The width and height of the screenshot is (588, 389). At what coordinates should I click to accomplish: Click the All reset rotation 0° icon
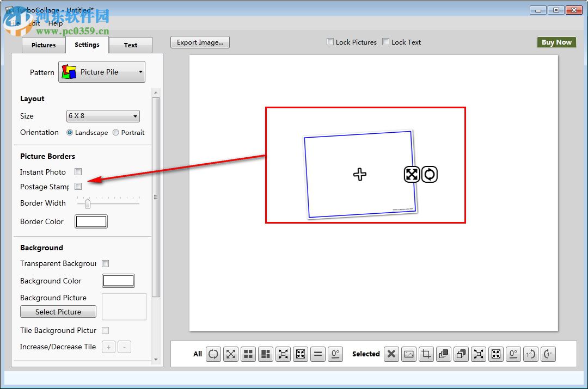tap(335, 354)
